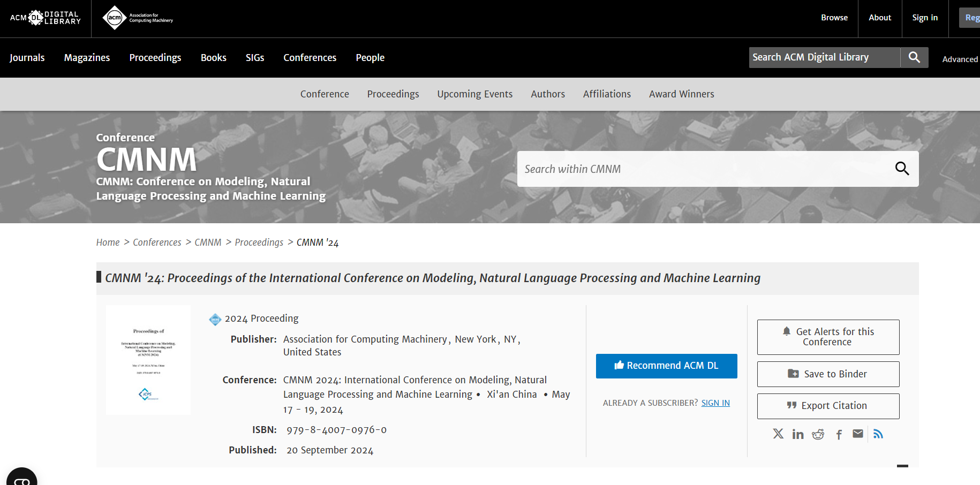This screenshot has height=485, width=980.
Task: Click the Register button at top right
Action: point(969,18)
